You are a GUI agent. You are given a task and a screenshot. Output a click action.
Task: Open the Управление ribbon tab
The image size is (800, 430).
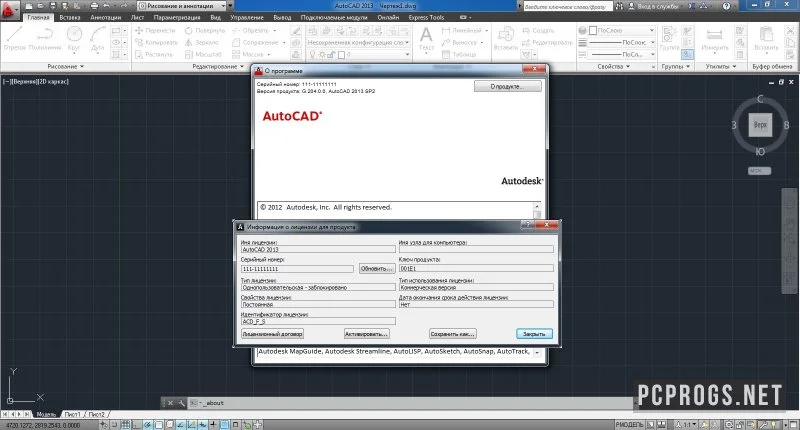click(246, 17)
